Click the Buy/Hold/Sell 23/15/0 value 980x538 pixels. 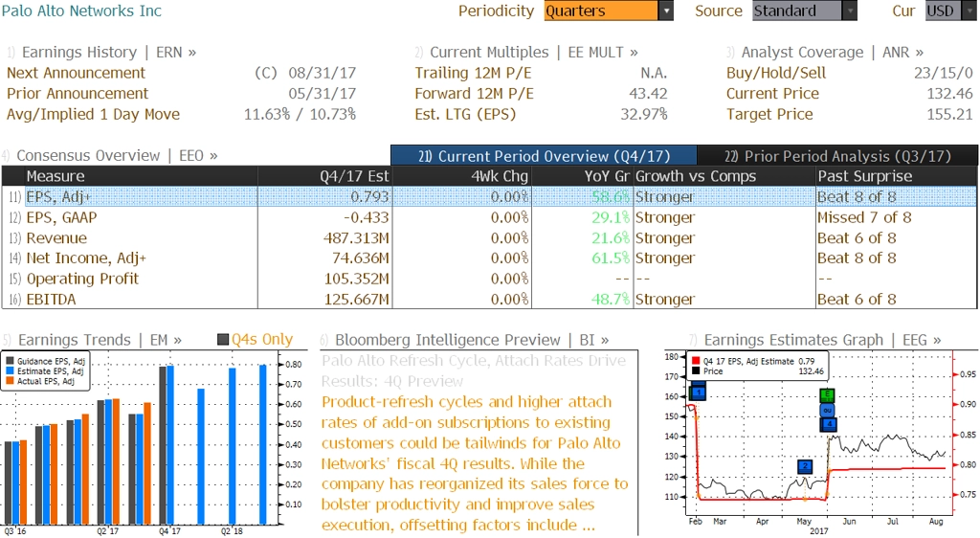tap(943, 73)
